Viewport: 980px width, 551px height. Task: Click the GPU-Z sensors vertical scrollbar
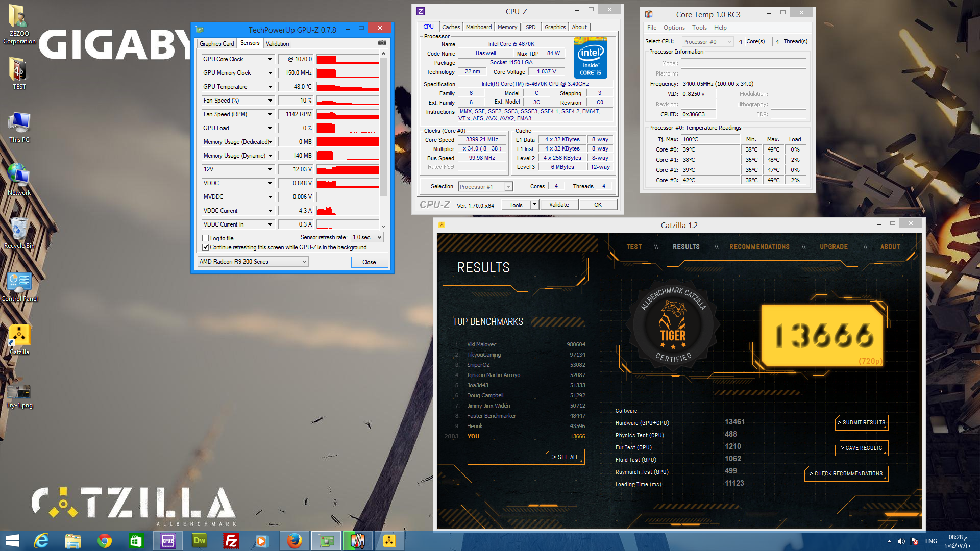pyautogui.click(x=383, y=127)
